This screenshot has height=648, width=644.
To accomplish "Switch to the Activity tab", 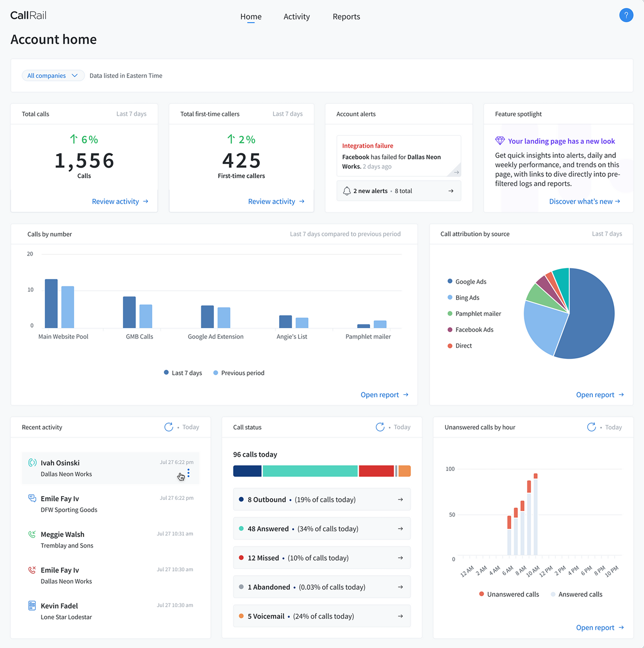I will coord(296,16).
